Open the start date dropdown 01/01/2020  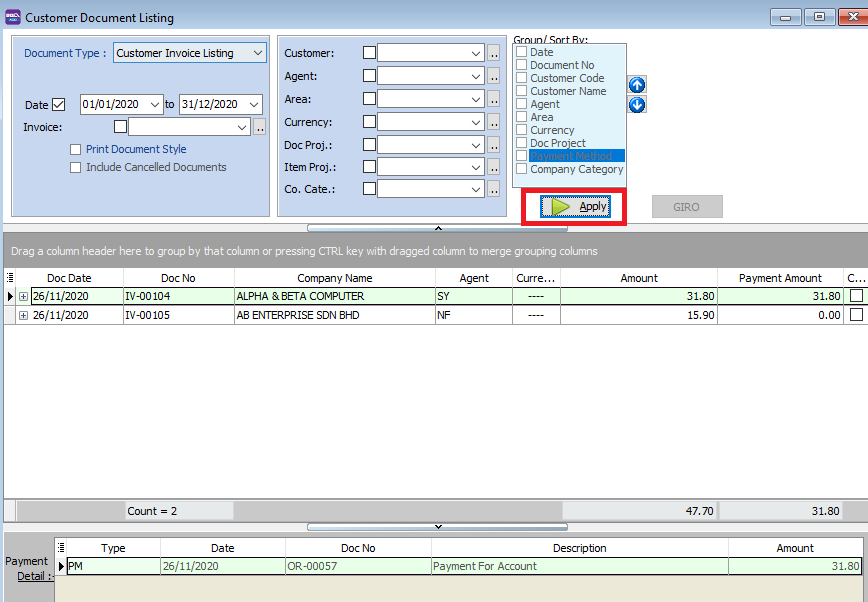pos(154,104)
